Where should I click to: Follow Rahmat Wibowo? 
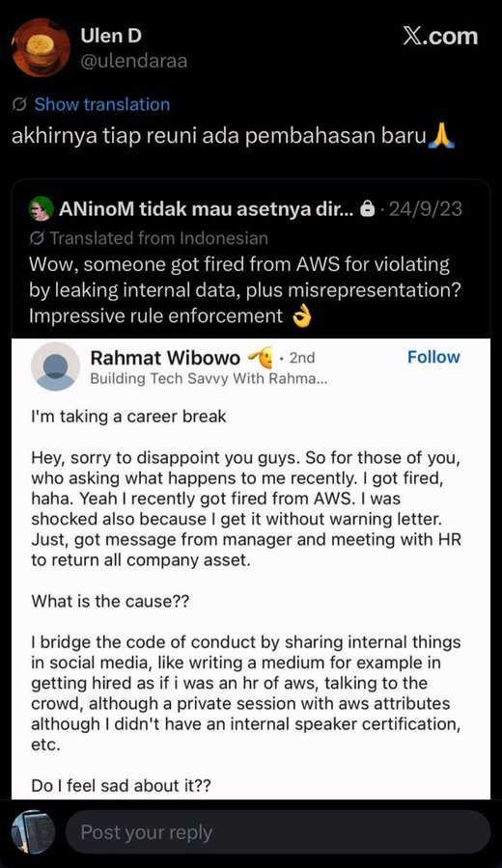coord(433,357)
